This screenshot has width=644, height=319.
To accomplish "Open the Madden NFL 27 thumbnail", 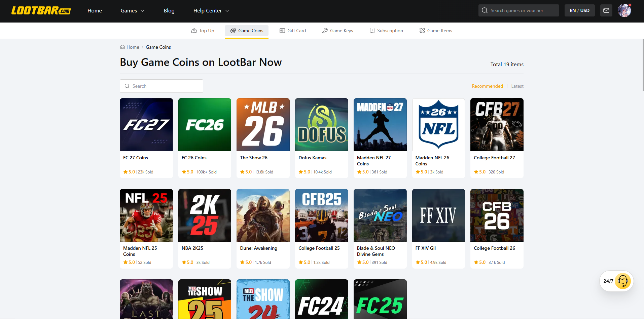I will click(380, 125).
